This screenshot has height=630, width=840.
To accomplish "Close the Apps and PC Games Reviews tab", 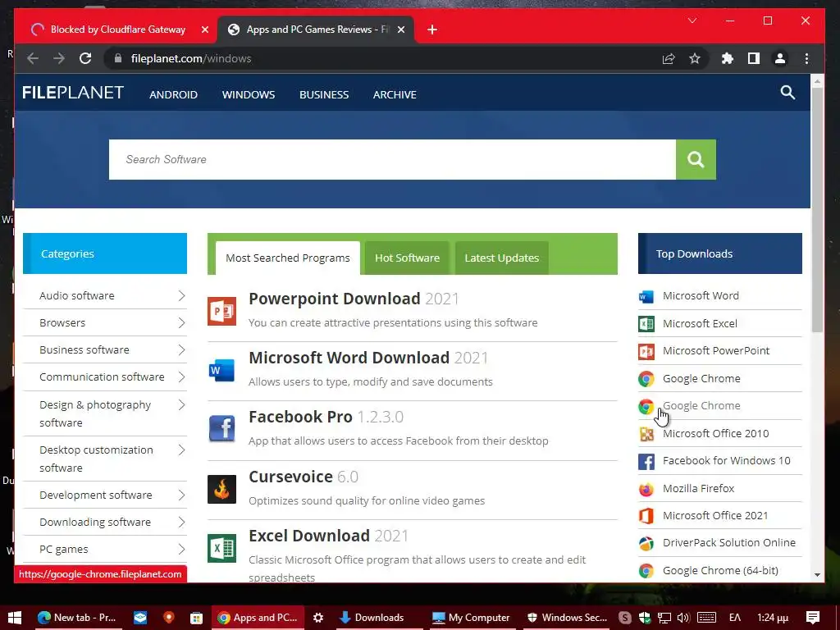I will pos(400,30).
